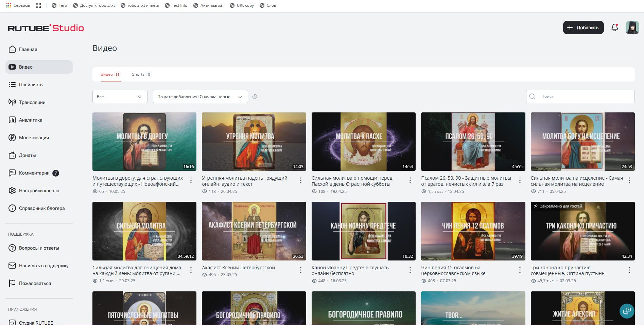Open Житие Алексия thumbnail
The image size is (644, 325).
[x=583, y=308]
